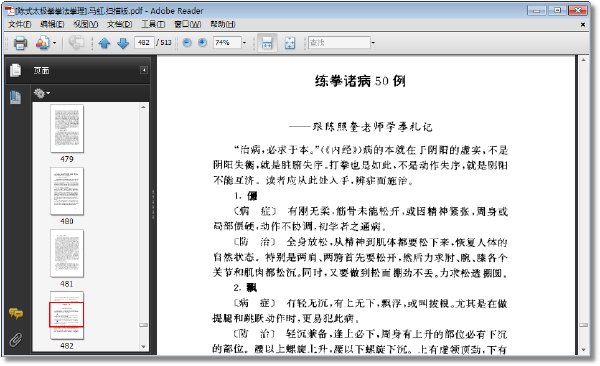This screenshot has width=600, height=366.
Task: Click the 74% zoom level field
Action: pyautogui.click(x=227, y=42)
